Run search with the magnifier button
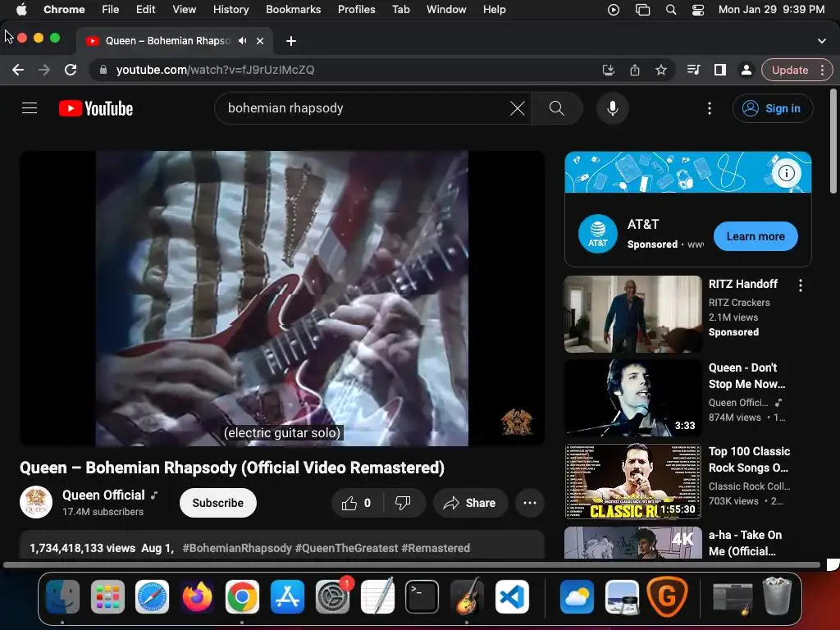Viewport: 840px width, 630px height. click(557, 108)
